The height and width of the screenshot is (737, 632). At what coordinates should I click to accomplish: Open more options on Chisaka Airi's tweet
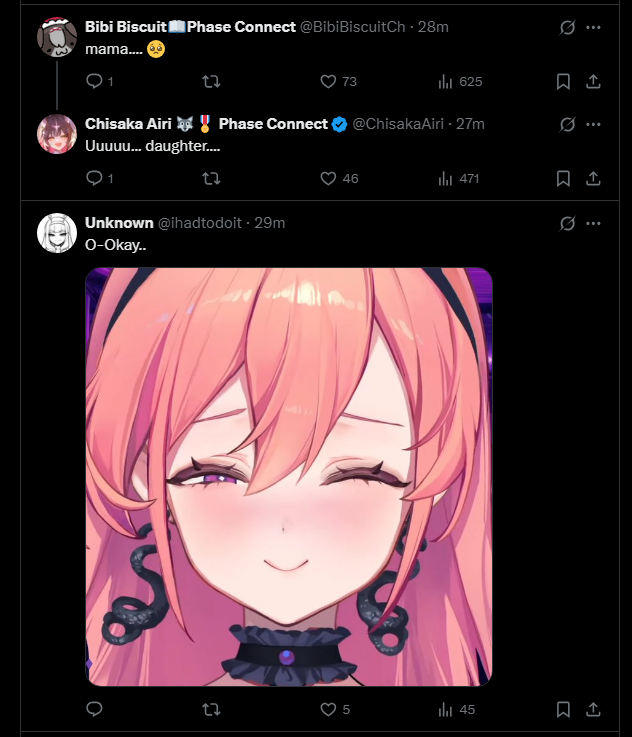593,124
